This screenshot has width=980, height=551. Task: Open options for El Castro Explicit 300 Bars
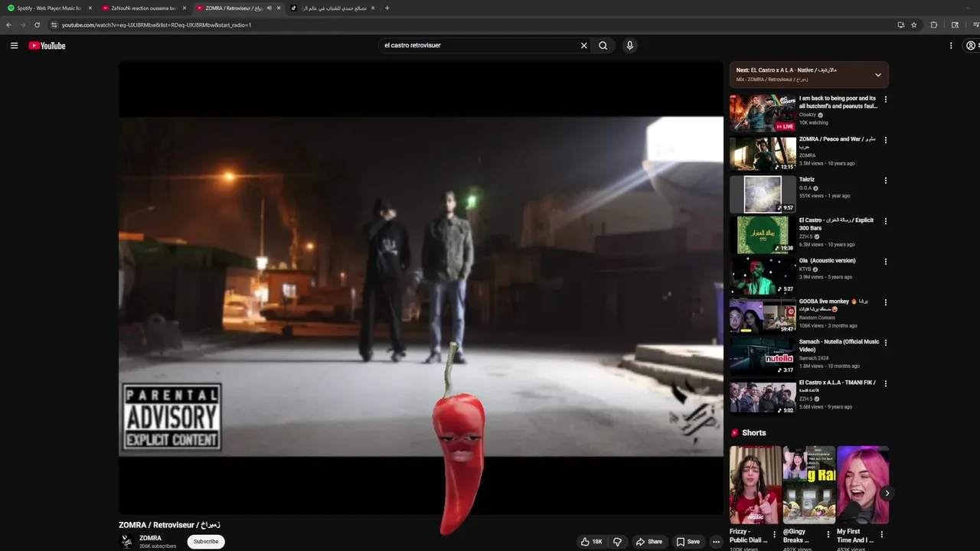coord(885,221)
